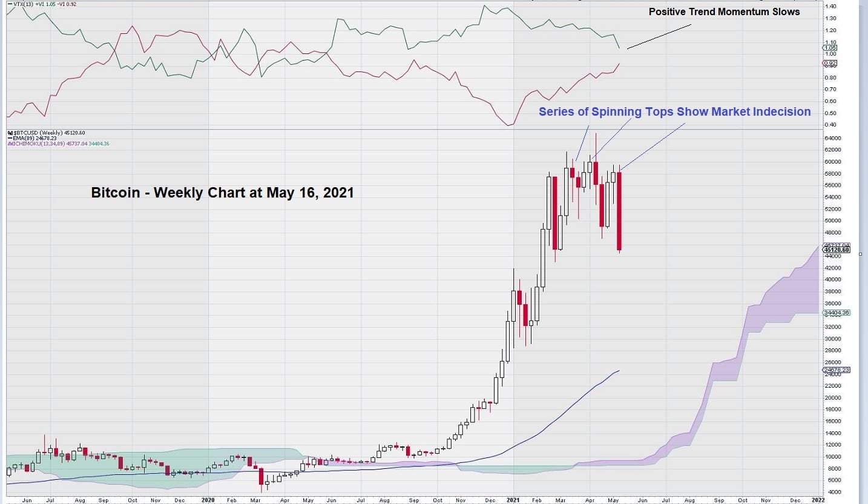Select the 'ICHIMOKU(13,34,89)' legend entry
Viewport: 868px width, 504px height.
tap(38, 144)
